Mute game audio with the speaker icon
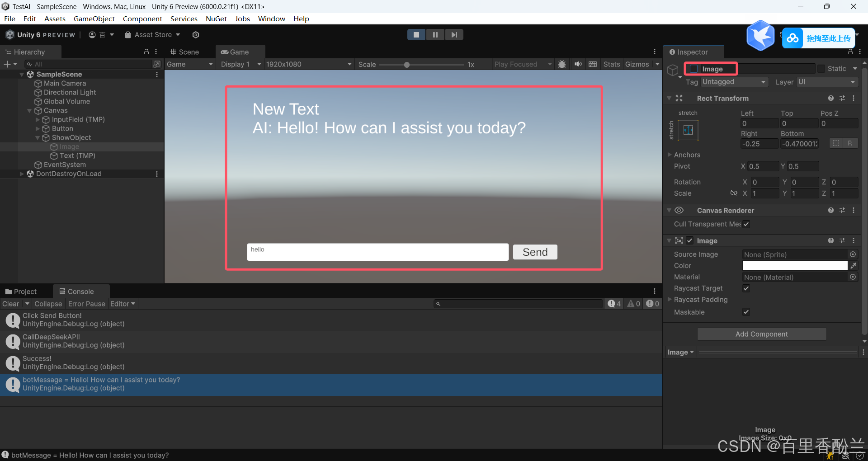This screenshot has height=461, width=868. click(x=578, y=64)
